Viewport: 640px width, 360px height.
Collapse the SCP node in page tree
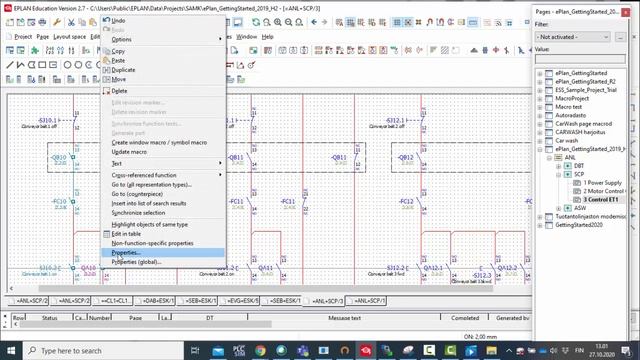pyautogui.click(x=558, y=175)
